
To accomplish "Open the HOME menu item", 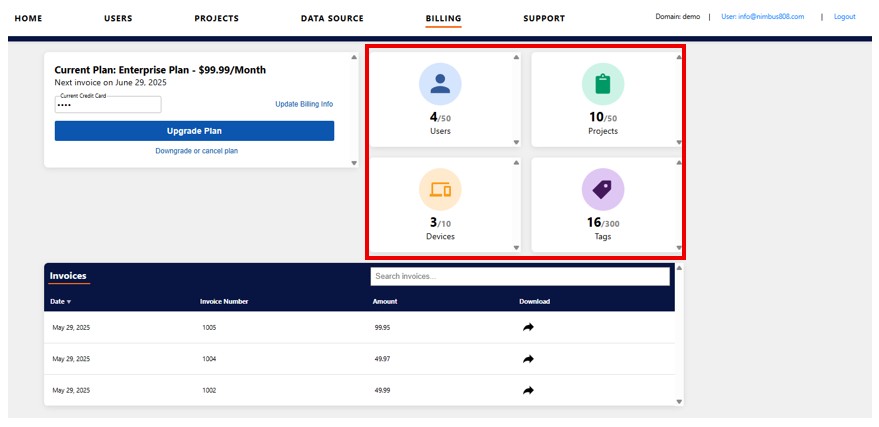I will [x=29, y=18].
